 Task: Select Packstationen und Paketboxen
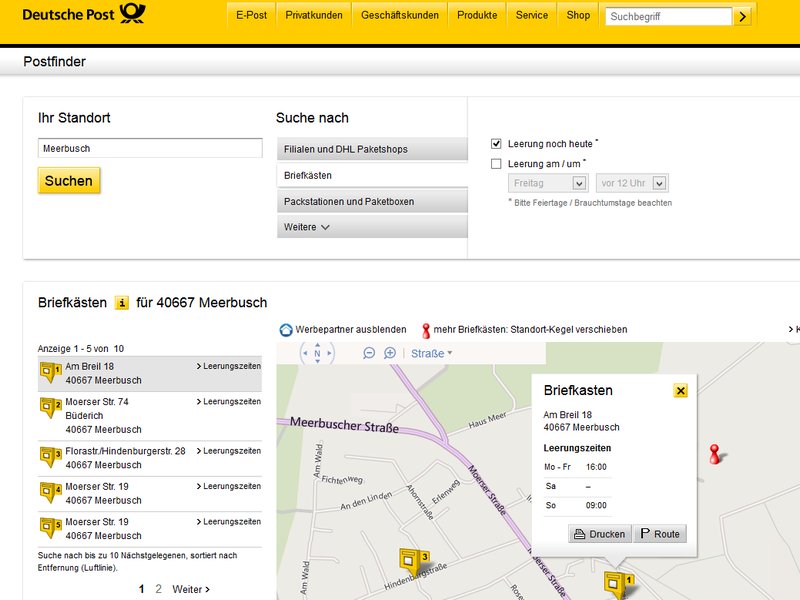(x=372, y=202)
